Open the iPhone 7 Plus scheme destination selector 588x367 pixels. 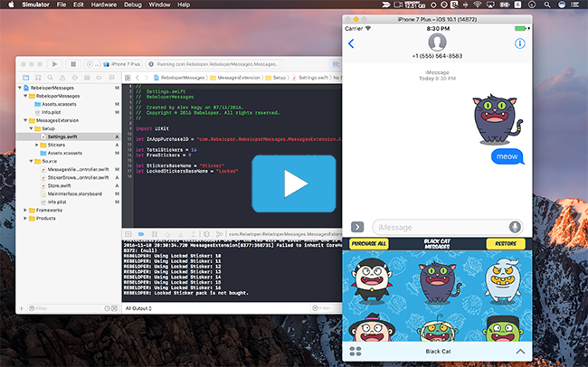121,64
